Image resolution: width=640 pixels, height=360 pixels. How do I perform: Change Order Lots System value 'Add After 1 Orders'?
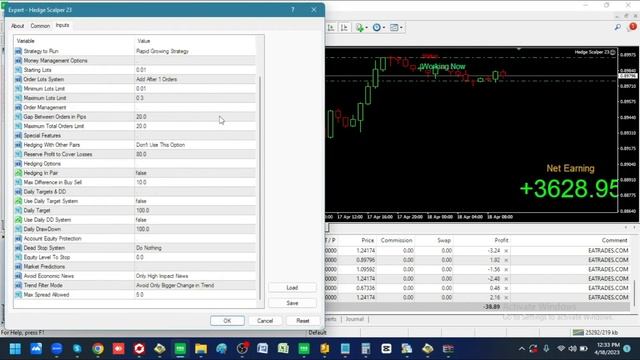pos(195,79)
